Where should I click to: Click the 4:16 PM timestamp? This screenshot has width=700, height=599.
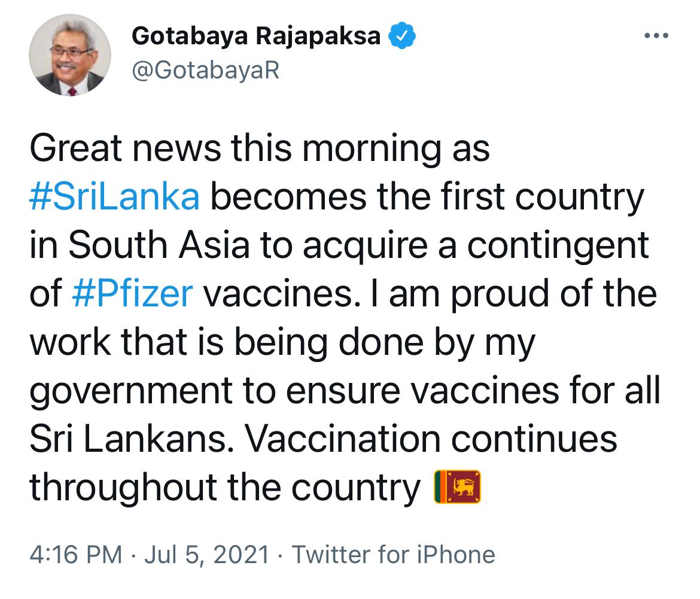click(x=76, y=555)
